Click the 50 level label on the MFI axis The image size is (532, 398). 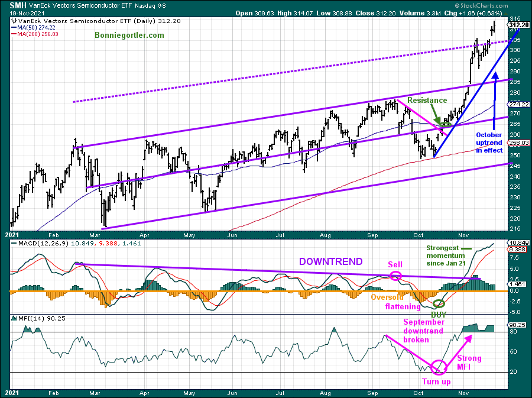[513, 352]
